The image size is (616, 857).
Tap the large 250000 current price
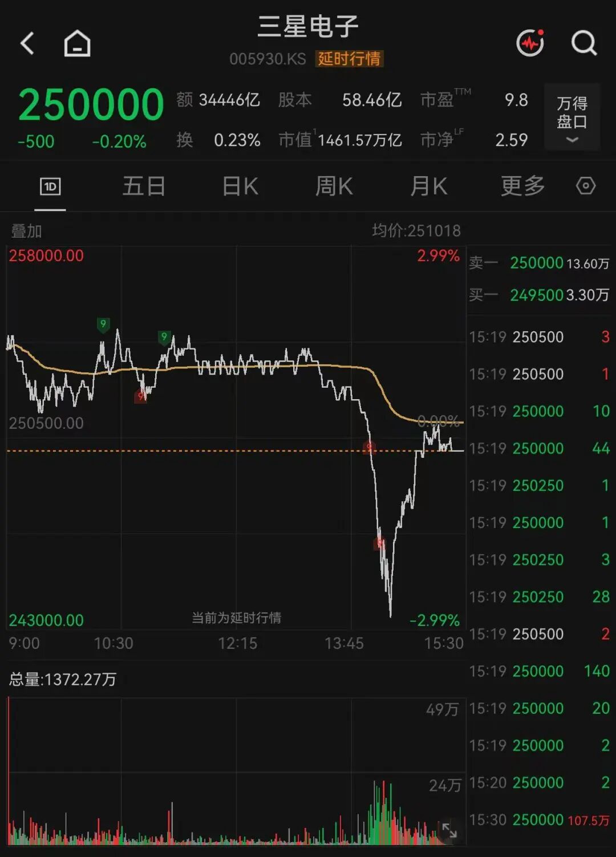[91, 105]
